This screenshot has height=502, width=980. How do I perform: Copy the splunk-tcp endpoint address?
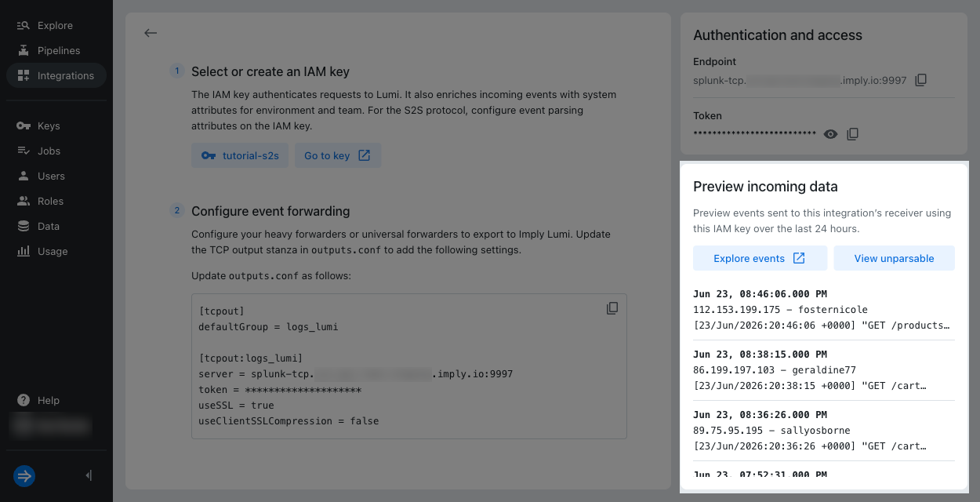click(921, 80)
